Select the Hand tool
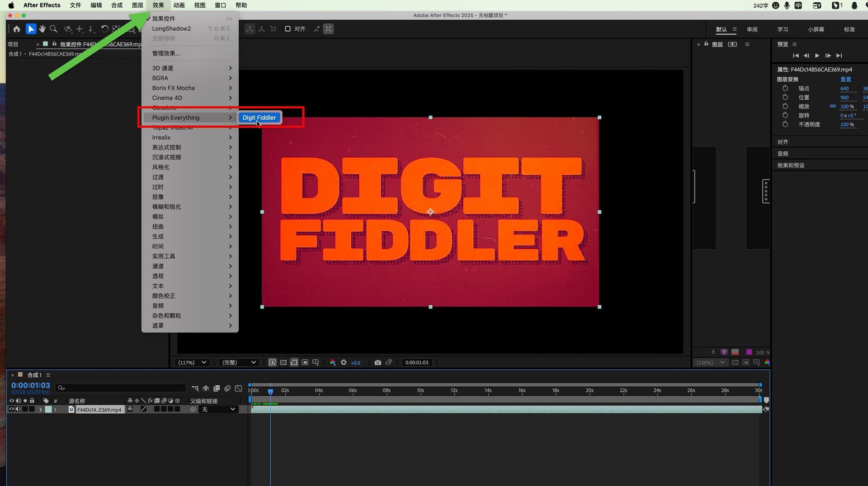 tap(42, 29)
